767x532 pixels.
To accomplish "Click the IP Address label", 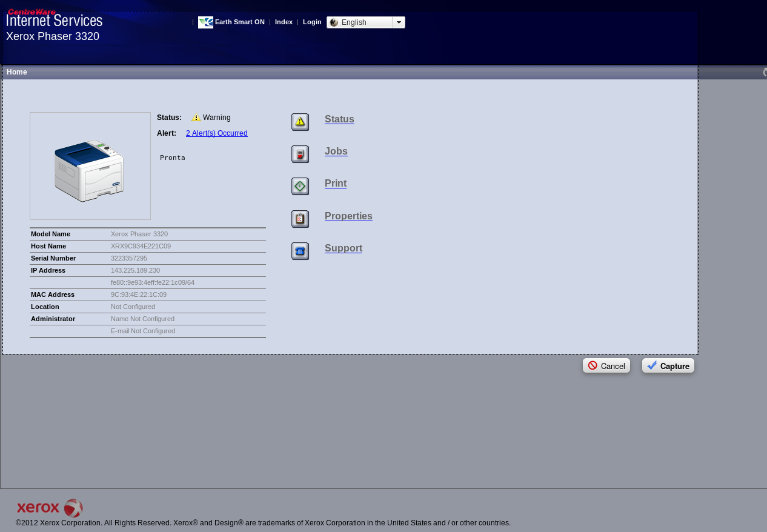I will (x=48, y=270).
